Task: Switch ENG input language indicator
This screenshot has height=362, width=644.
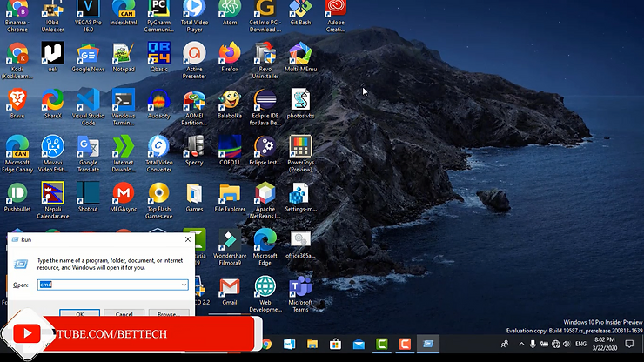Action: pyautogui.click(x=580, y=344)
